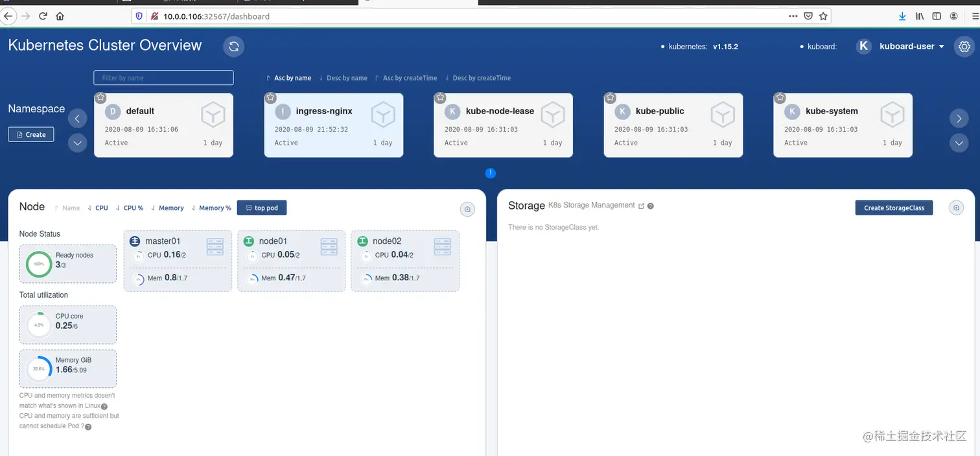Open the kuboard-user account dropdown
Viewport: 980px width, 456px height.
click(912, 46)
